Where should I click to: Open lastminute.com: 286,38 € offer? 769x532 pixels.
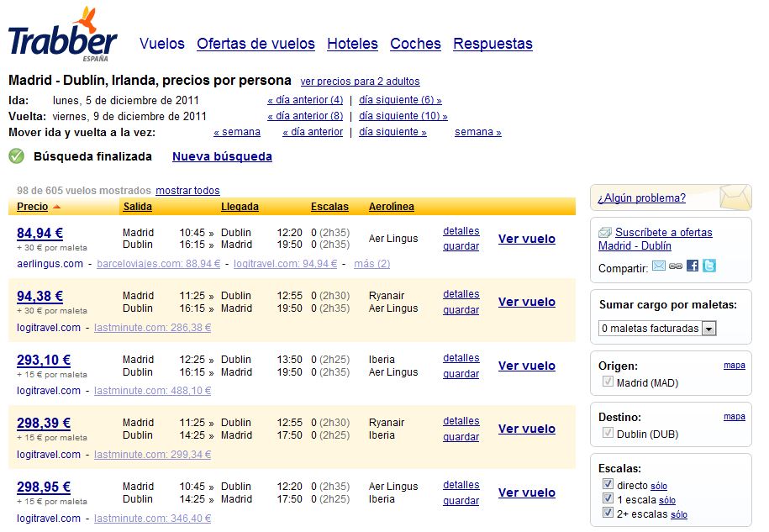click(152, 328)
